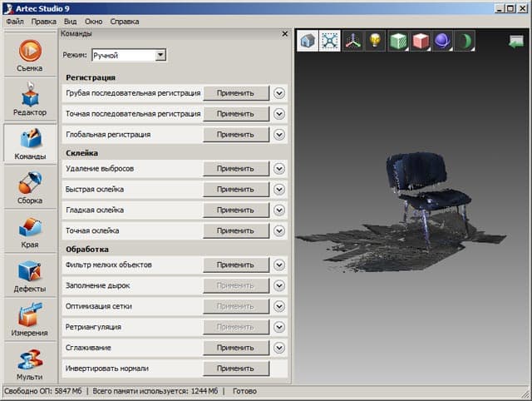The height and width of the screenshot is (401, 532).
Task: Apply Точная последовательная регистрация
Action: click(x=236, y=114)
